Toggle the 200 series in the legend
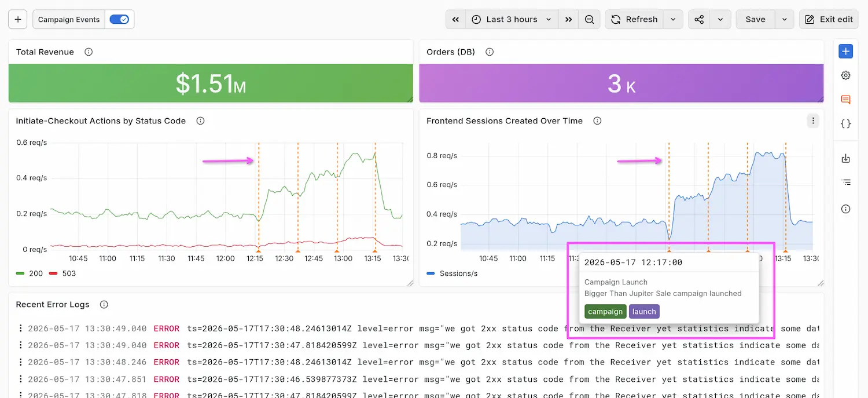The width and height of the screenshot is (868, 398). pyautogui.click(x=36, y=273)
